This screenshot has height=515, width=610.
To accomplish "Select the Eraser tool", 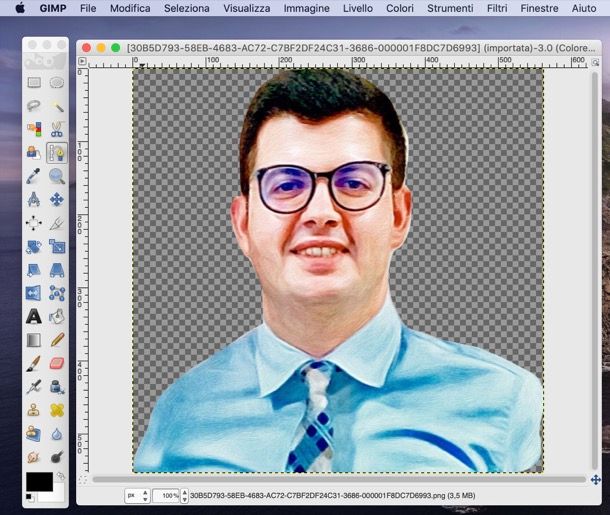I will (57, 363).
